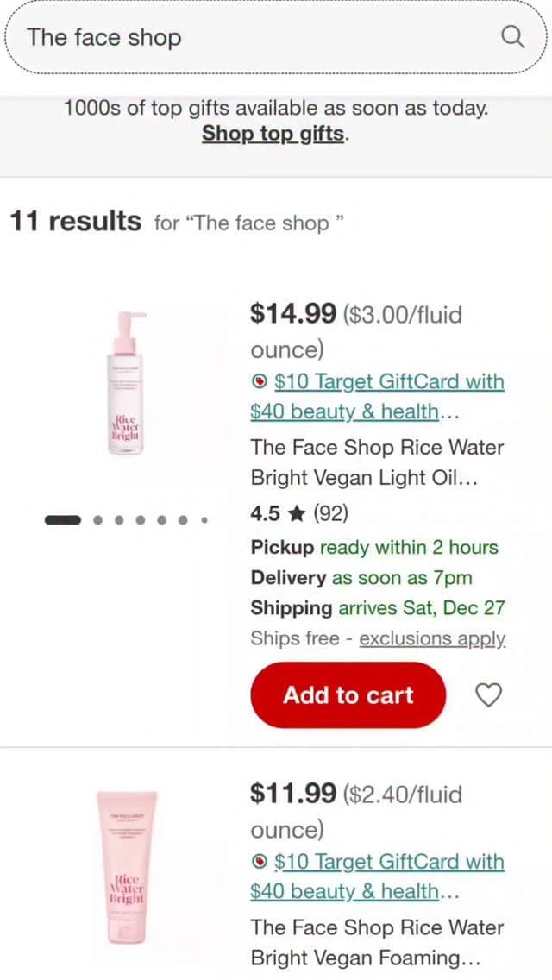
Task: Favorite the Light Oil product with heart icon
Action: click(x=489, y=695)
